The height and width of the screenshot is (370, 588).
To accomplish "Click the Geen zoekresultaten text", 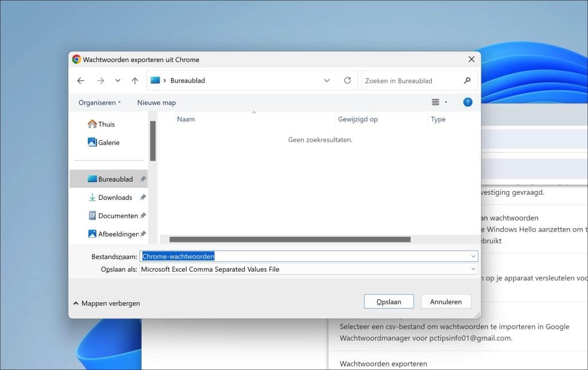I will tap(320, 140).
